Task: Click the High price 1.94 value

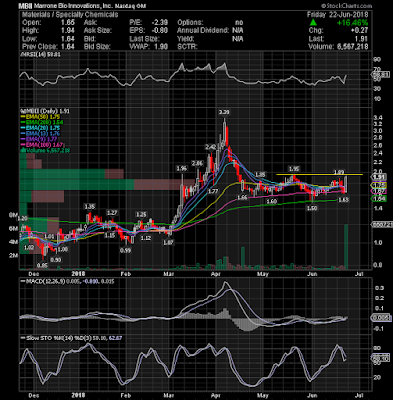Action: click(x=68, y=30)
